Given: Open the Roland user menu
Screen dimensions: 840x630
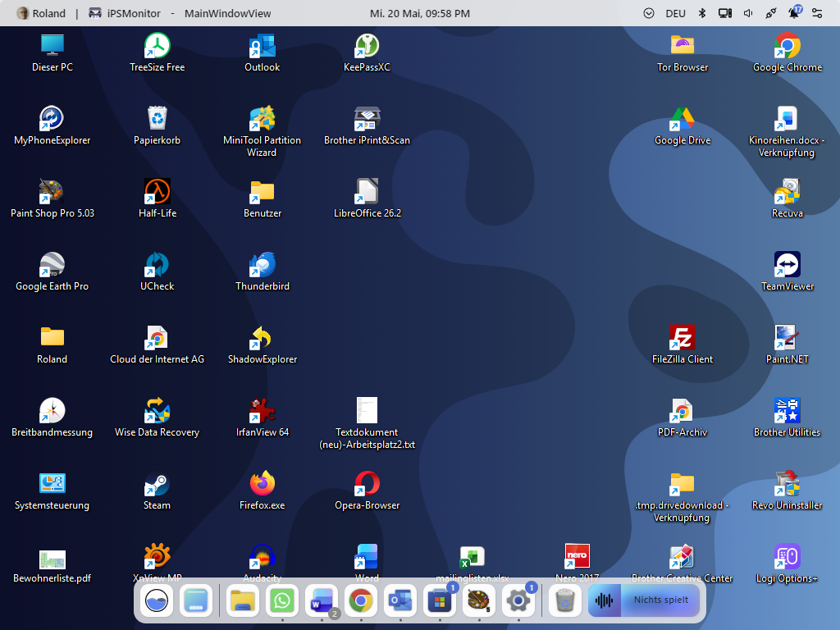Looking at the screenshot, I should pos(41,13).
